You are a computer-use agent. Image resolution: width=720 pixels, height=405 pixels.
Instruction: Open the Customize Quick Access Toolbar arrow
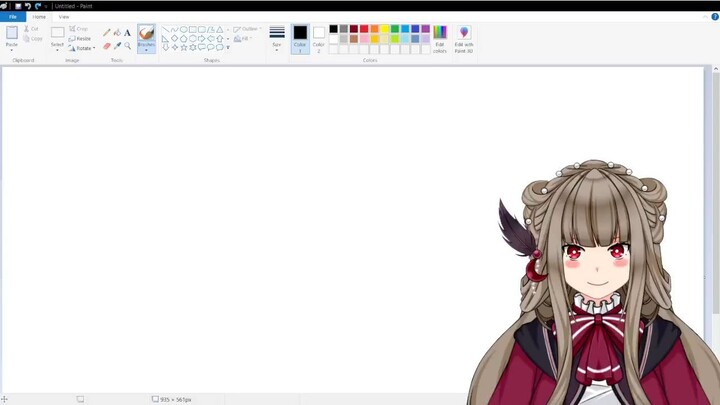point(46,6)
